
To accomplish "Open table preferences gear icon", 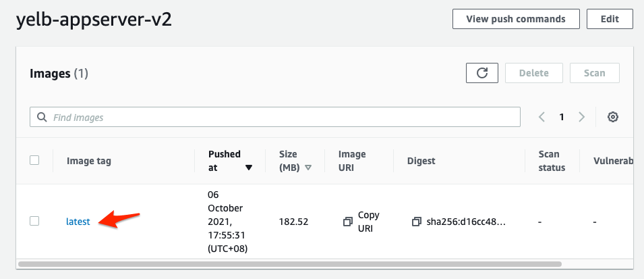I will 613,117.
